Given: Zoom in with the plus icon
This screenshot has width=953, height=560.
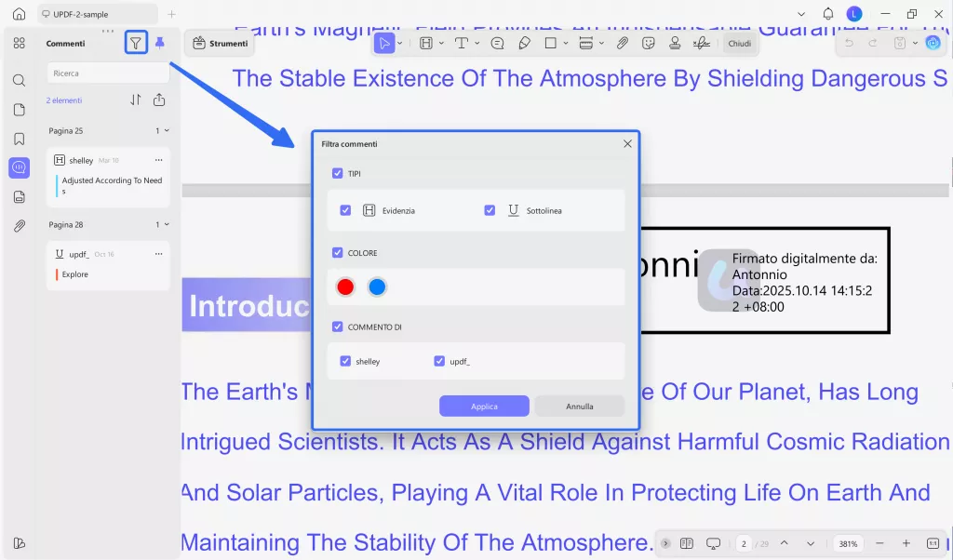Looking at the screenshot, I should 906,543.
